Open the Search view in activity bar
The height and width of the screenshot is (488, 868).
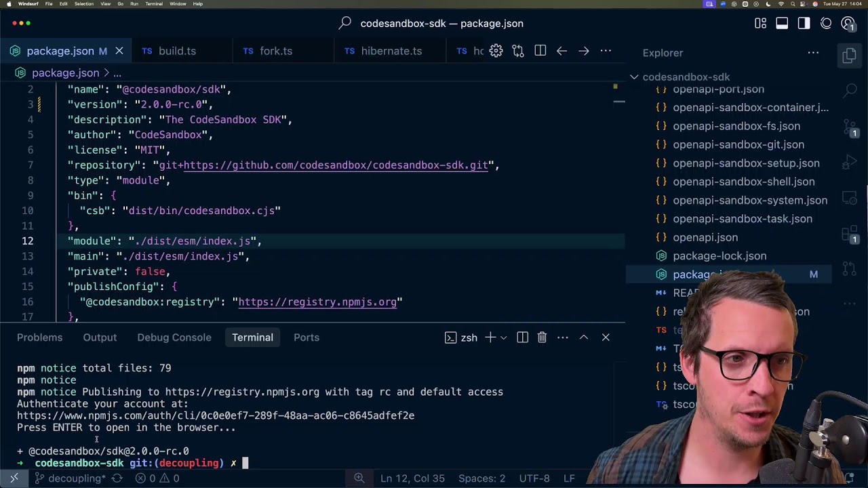pos(850,89)
